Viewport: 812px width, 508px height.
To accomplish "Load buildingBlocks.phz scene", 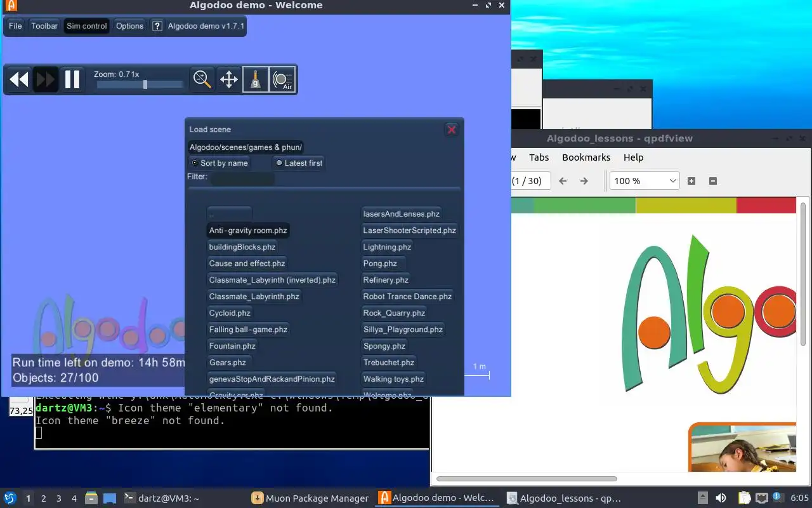I will 242,247.
